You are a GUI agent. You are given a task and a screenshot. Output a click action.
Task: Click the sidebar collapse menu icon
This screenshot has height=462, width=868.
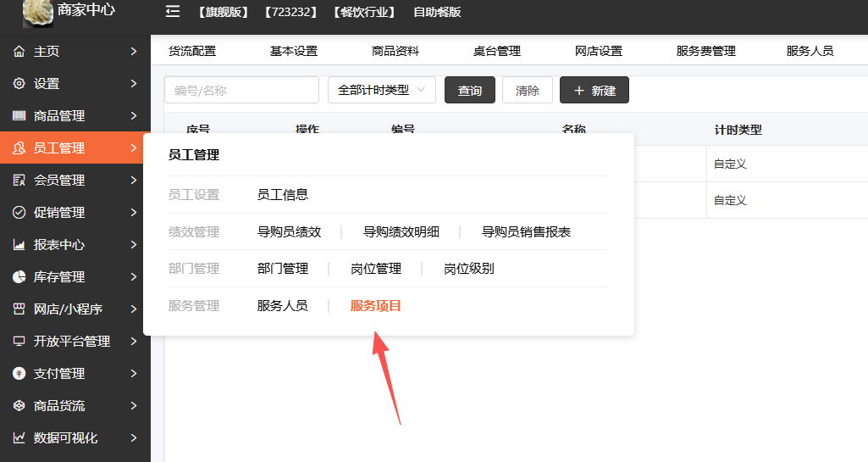173,12
